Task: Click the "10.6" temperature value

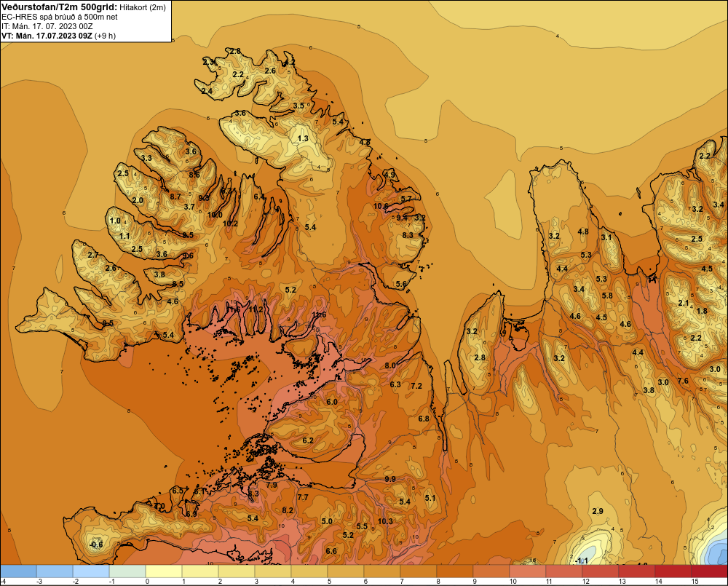Action: tap(381, 206)
